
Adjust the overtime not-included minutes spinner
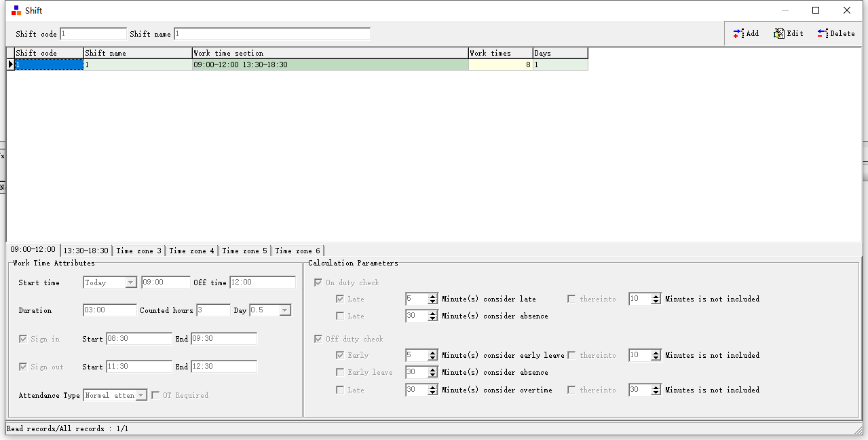656,390
